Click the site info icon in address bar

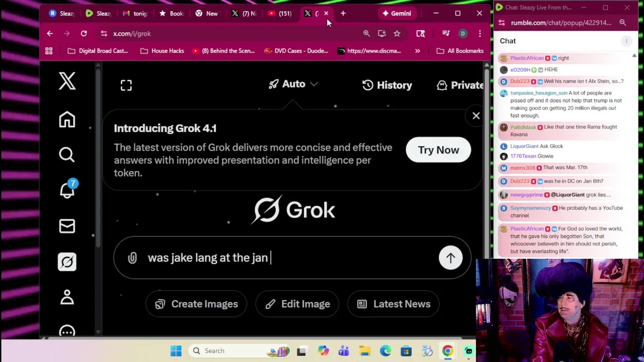pos(104,33)
